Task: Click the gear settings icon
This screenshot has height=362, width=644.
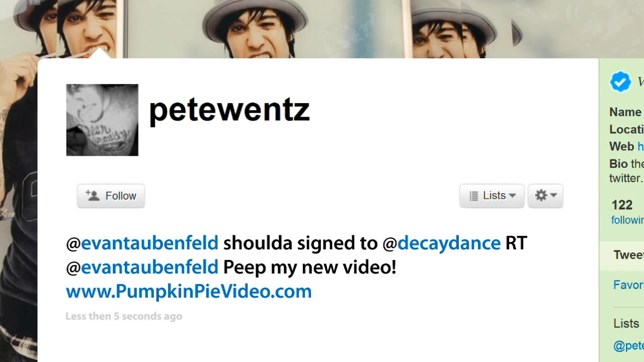Action: coord(541,196)
